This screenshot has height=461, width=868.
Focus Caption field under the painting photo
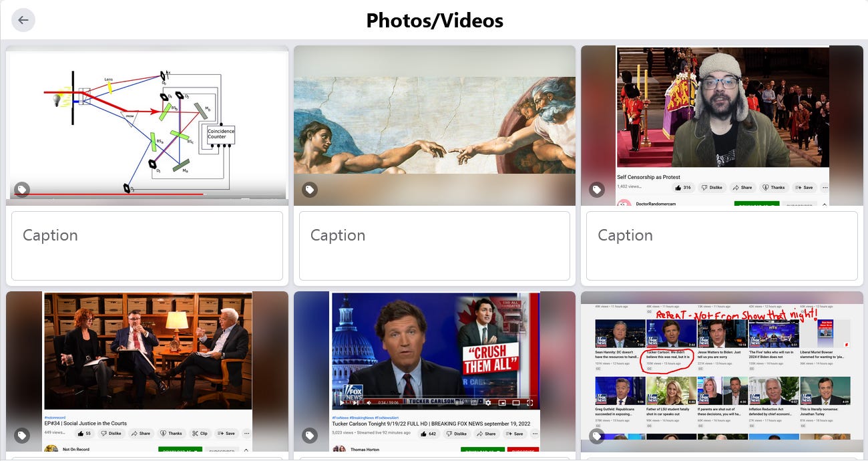pos(435,246)
